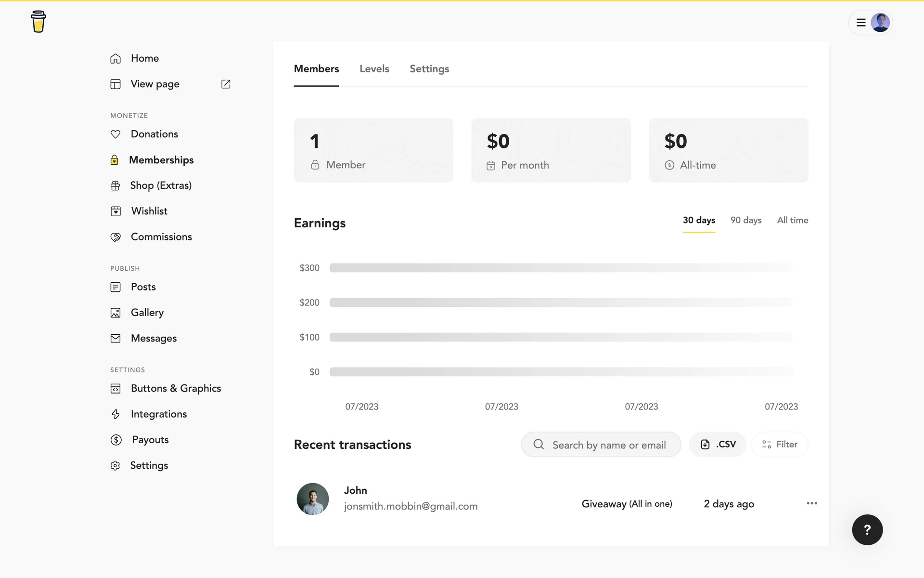Open three-dot menu for John's transaction
The height and width of the screenshot is (578, 924).
812,503
